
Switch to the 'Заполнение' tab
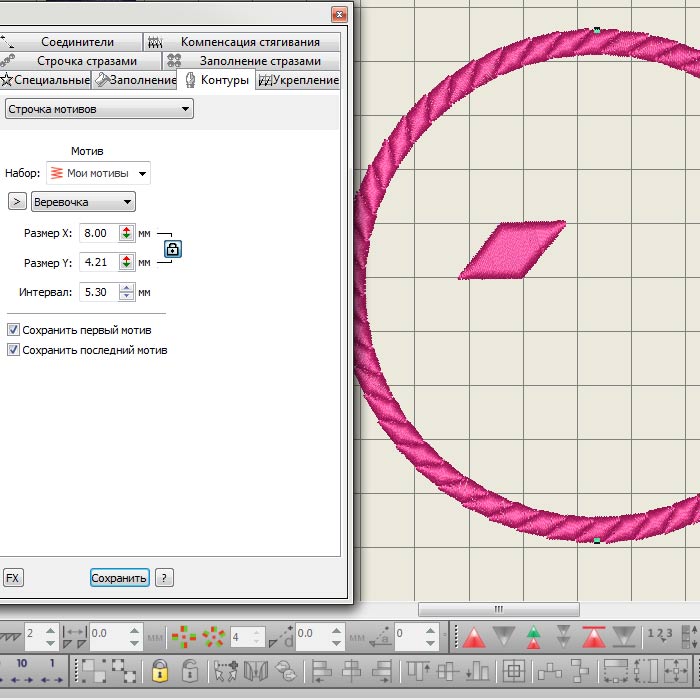pos(135,80)
